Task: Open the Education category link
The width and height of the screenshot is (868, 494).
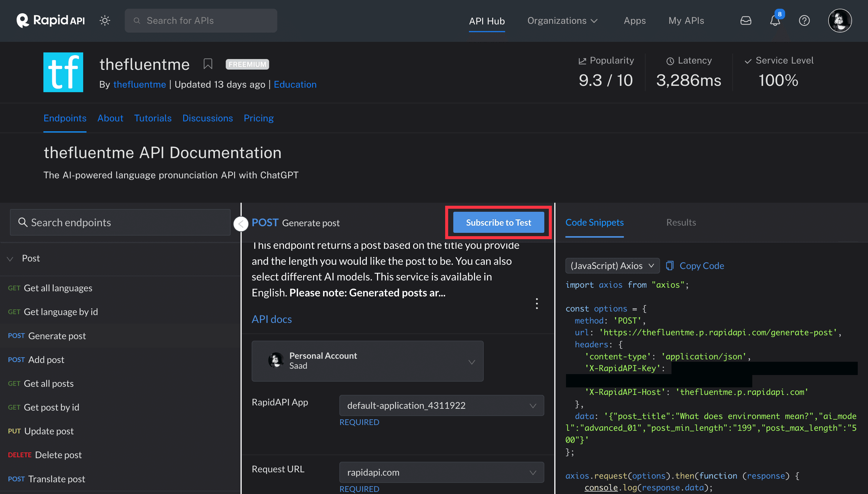Action: click(x=295, y=84)
